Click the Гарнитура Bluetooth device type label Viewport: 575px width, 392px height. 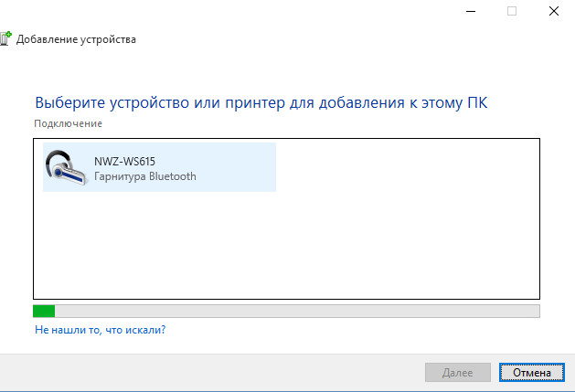[x=144, y=176]
